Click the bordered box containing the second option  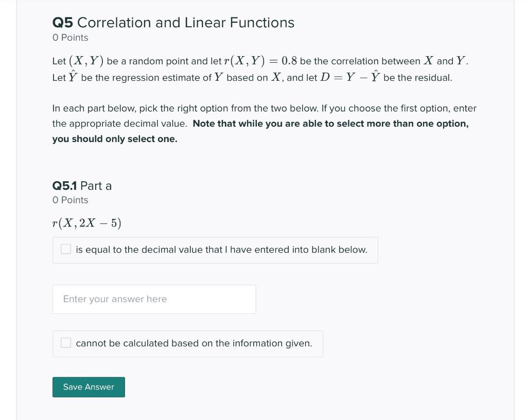(187, 343)
